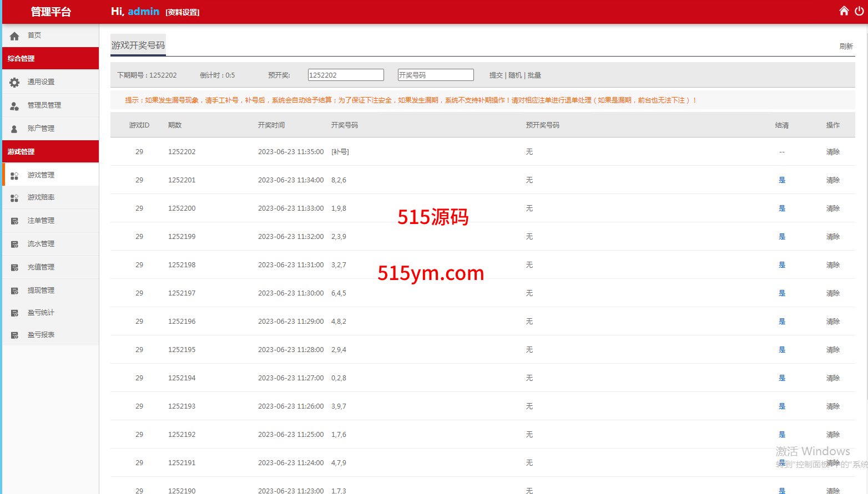Click 提交 to submit the pre-draw number
868x494 pixels.
point(496,75)
